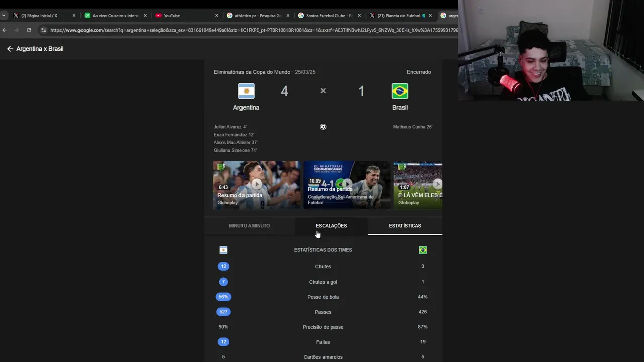Click Argentina's 56% Posse de bola badge
Screen dimensions: 644x362
coord(223,297)
